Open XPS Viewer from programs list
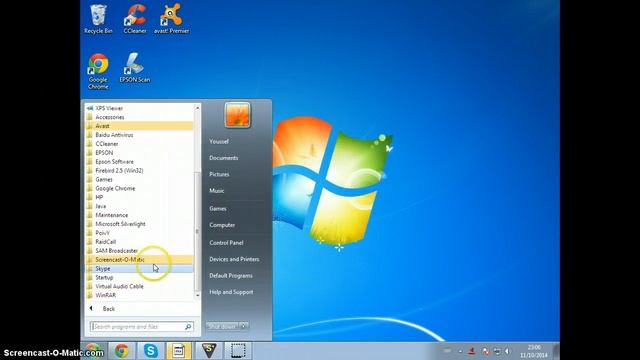Viewport: 640px width, 360px height. click(x=139, y=108)
